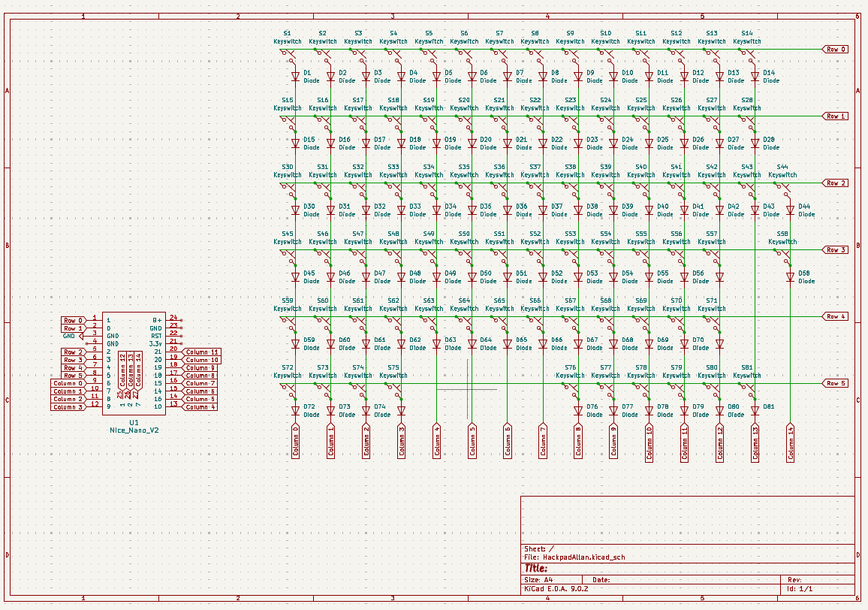The height and width of the screenshot is (610, 868).
Task: Select the Row 0 label on U1 pin 1
Action: click(x=74, y=321)
